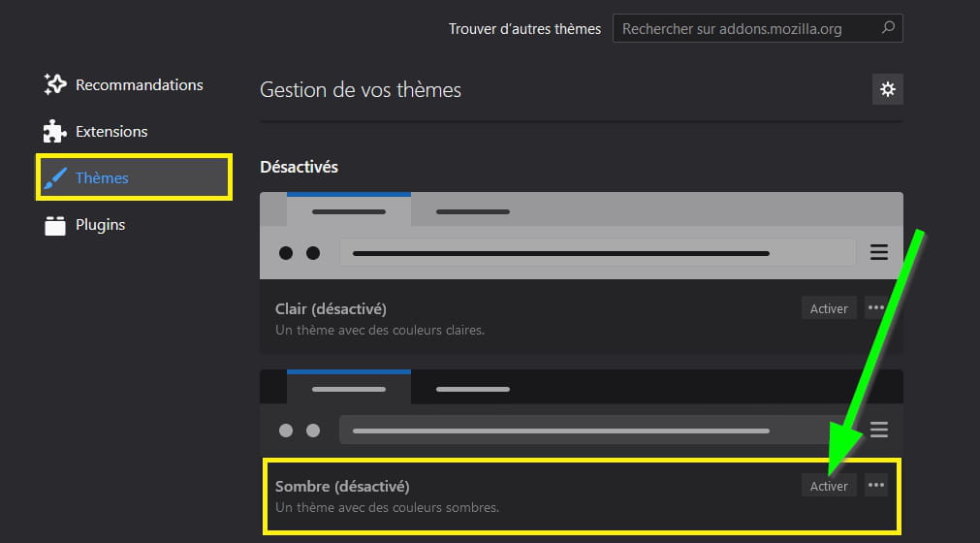Click the "Trouver d'autres thèmes" label

coord(524,29)
